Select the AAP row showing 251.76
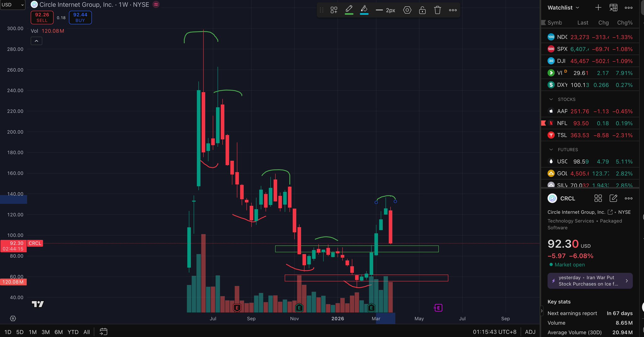 click(590, 111)
